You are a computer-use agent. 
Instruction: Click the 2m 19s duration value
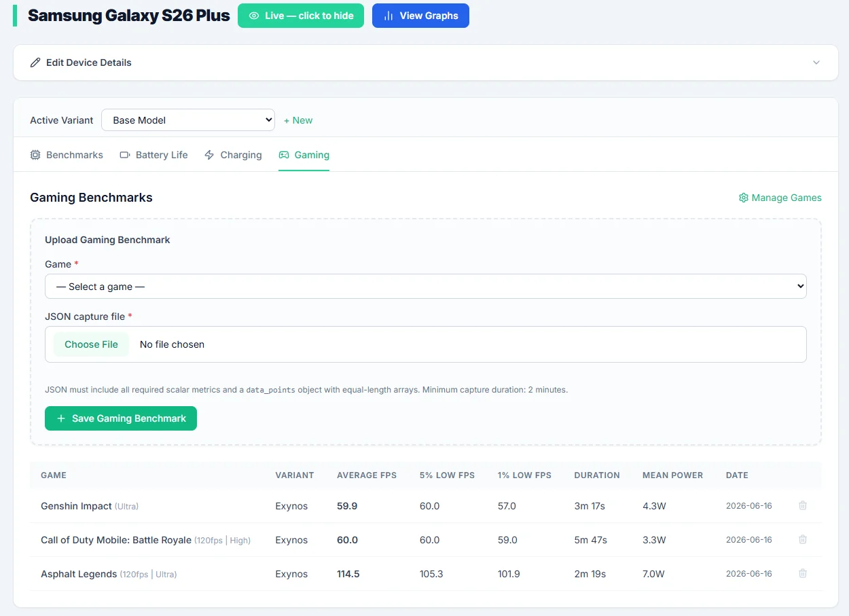590,574
